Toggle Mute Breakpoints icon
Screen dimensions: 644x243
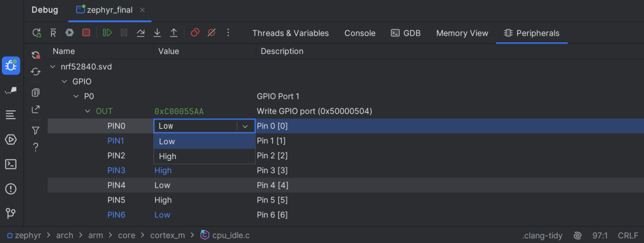point(212,33)
